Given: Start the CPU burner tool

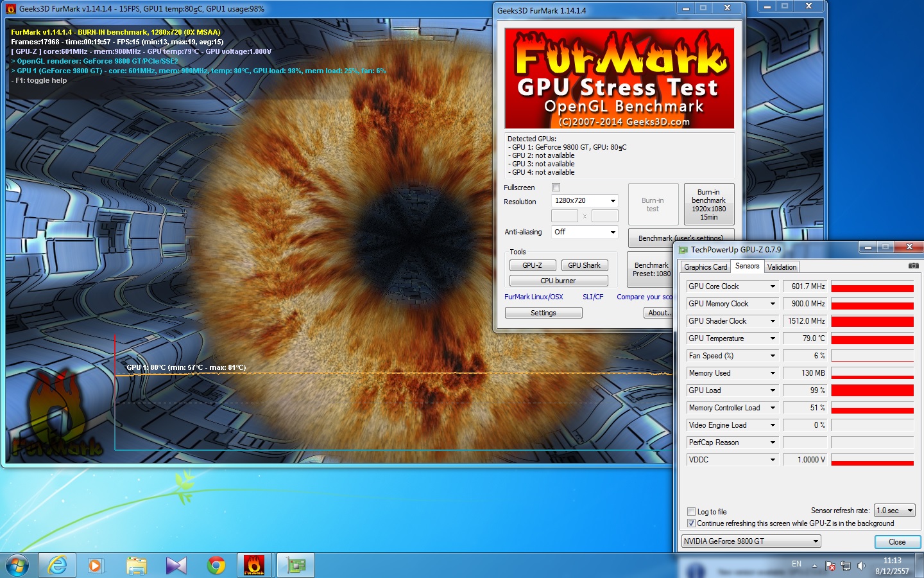Looking at the screenshot, I should coord(558,281).
